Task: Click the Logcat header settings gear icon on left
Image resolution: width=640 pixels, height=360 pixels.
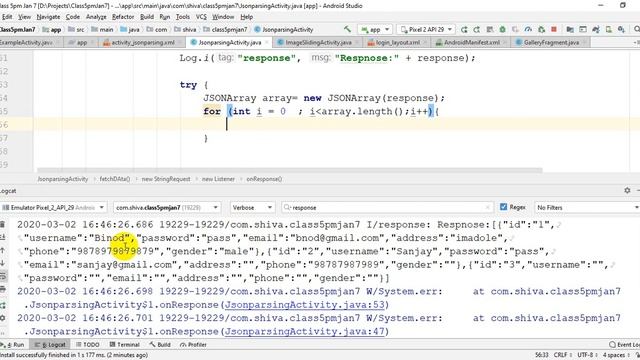Action: pos(3,318)
